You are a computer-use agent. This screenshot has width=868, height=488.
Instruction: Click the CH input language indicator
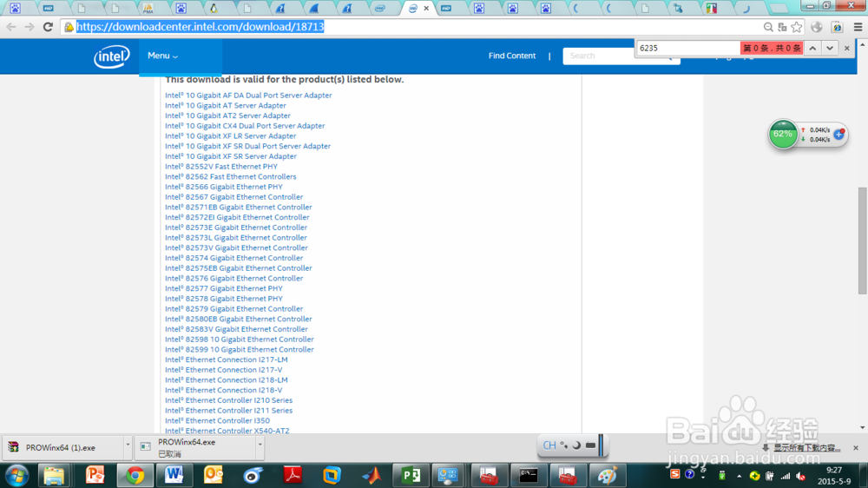point(549,445)
